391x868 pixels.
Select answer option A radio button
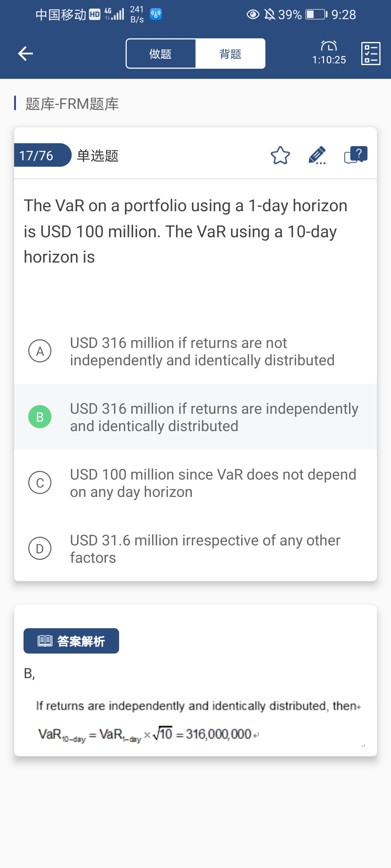coord(40,351)
